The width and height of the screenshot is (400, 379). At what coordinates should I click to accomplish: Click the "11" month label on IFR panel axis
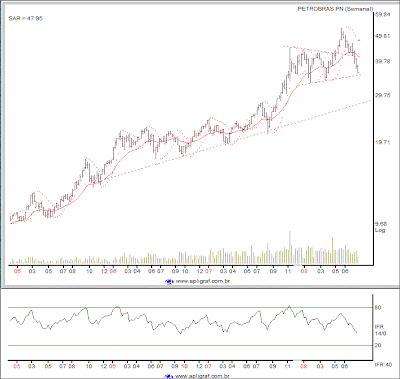point(288,366)
